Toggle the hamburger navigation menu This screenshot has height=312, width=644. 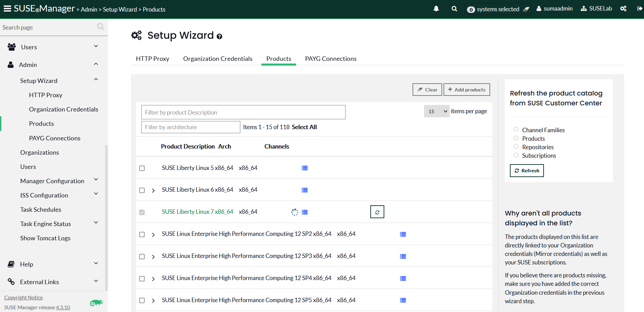click(7, 8)
